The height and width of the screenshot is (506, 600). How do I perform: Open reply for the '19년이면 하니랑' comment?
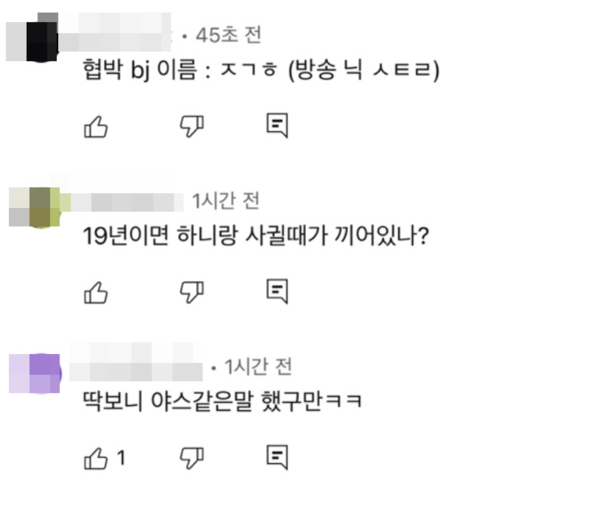tap(278, 291)
